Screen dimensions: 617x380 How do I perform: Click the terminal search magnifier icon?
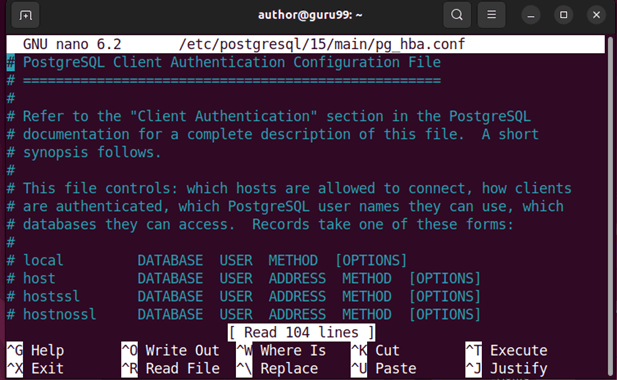click(x=457, y=15)
